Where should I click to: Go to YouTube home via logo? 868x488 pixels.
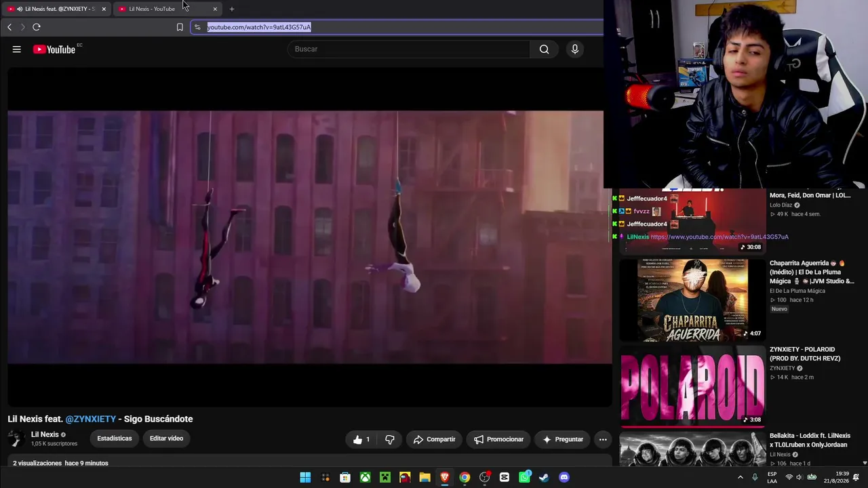(x=54, y=49)
